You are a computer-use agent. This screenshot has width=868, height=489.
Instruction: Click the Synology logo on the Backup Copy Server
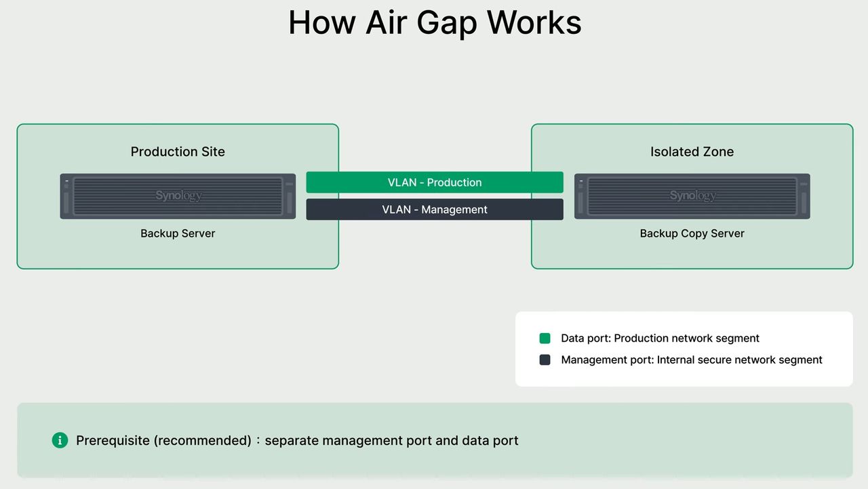click(x=692, y=196)
